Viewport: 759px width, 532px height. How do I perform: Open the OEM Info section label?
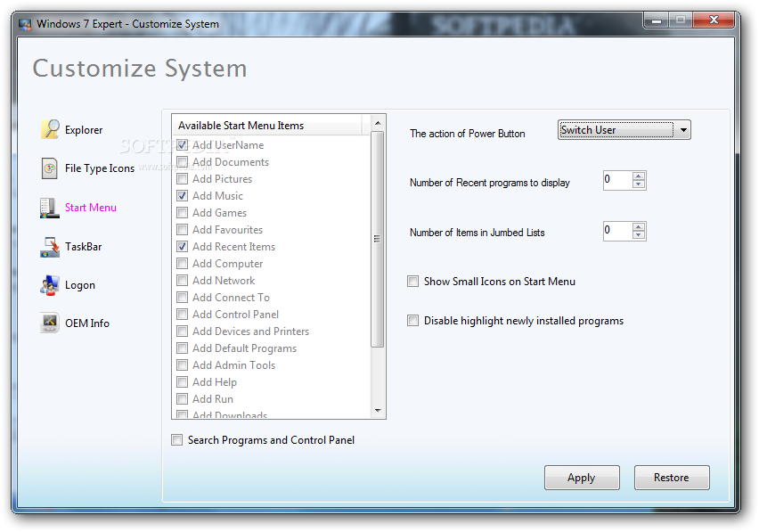[87, 323]
